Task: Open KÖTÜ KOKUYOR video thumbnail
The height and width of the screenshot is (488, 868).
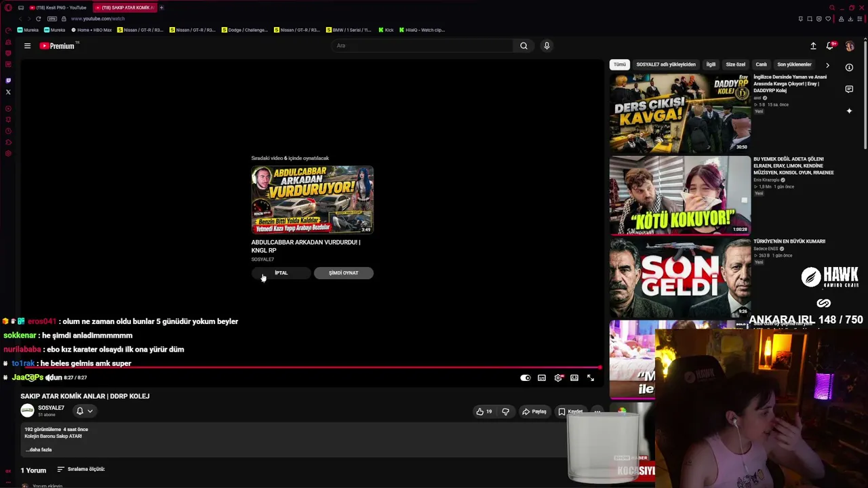Action: (680, 195)
